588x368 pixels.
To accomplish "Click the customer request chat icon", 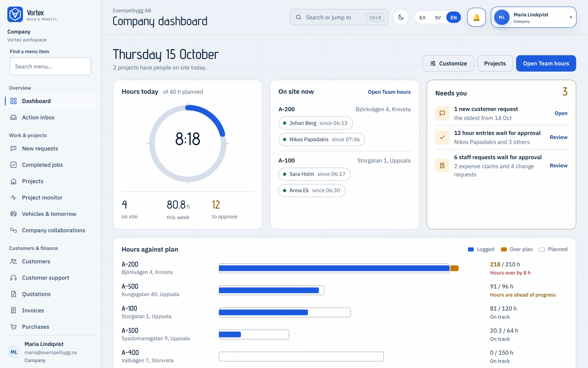I will [442, 113].
